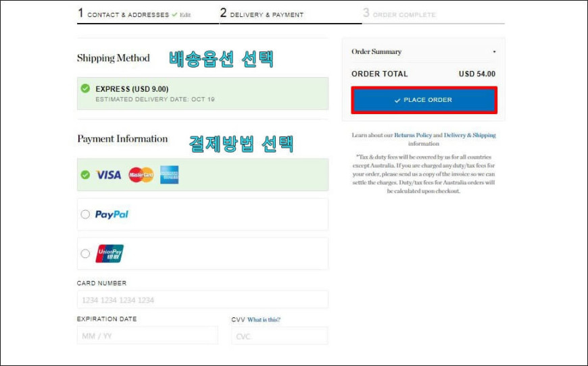Select the PayPal radio button
This screenshot has height=366, width=588.
tap(86, 214)
